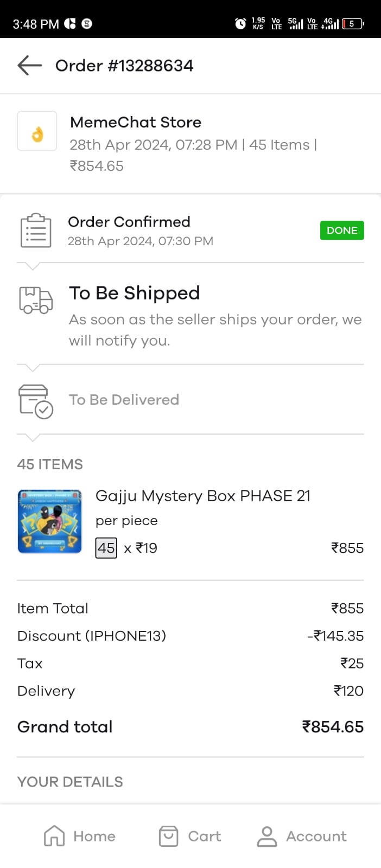Tap the green DONE badge

coord(342,231)
